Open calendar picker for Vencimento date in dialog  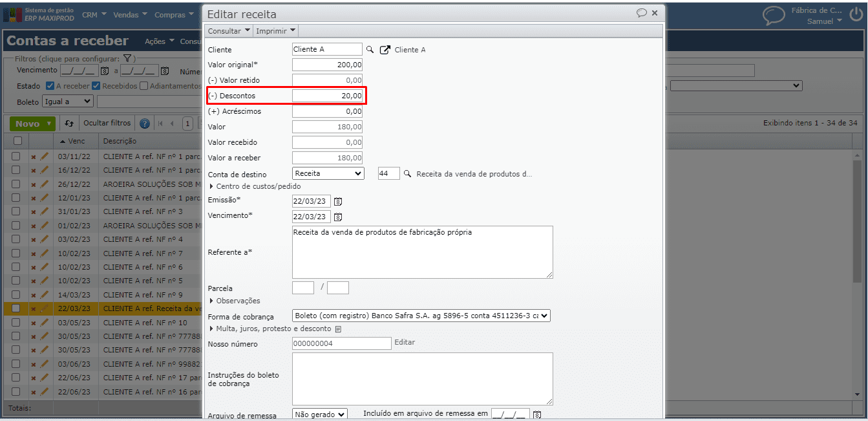coord(337,217)
